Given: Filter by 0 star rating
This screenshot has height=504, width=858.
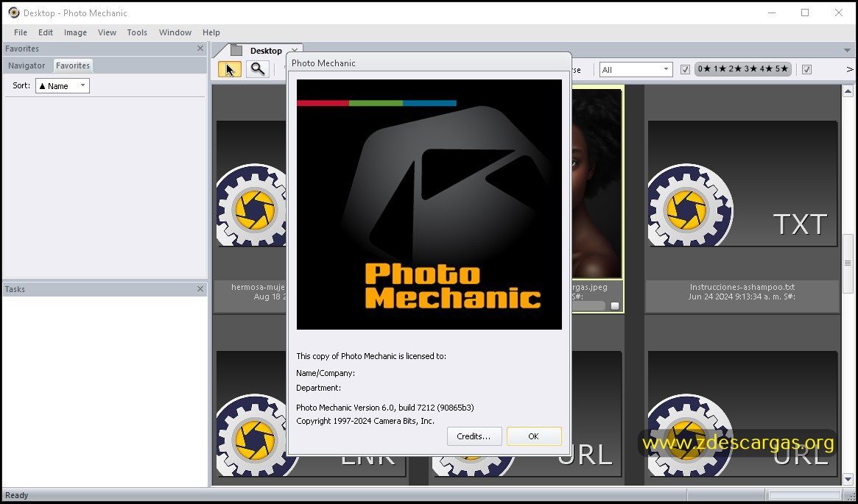Looking at the screenshot, I should coord(703,69).
